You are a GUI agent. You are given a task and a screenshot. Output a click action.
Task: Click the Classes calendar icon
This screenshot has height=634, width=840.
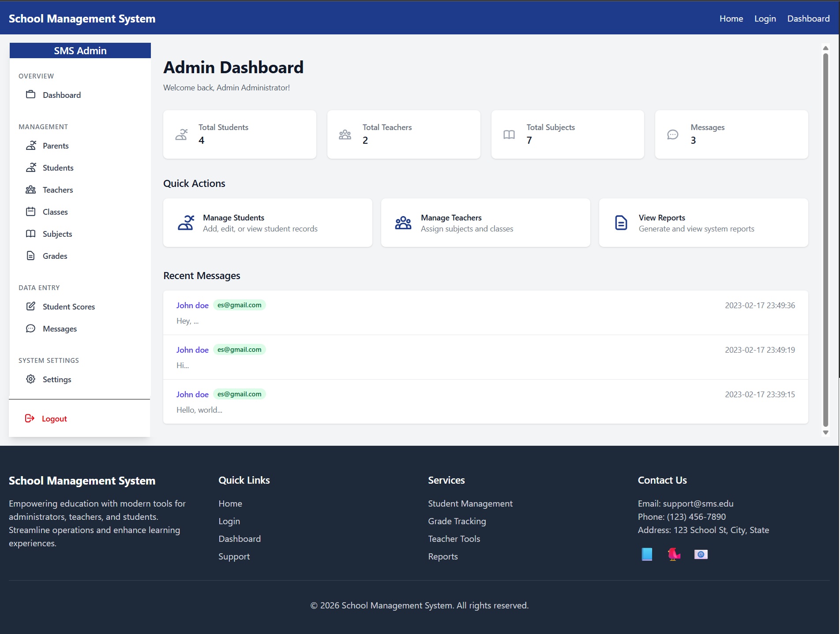coord(31,212)
